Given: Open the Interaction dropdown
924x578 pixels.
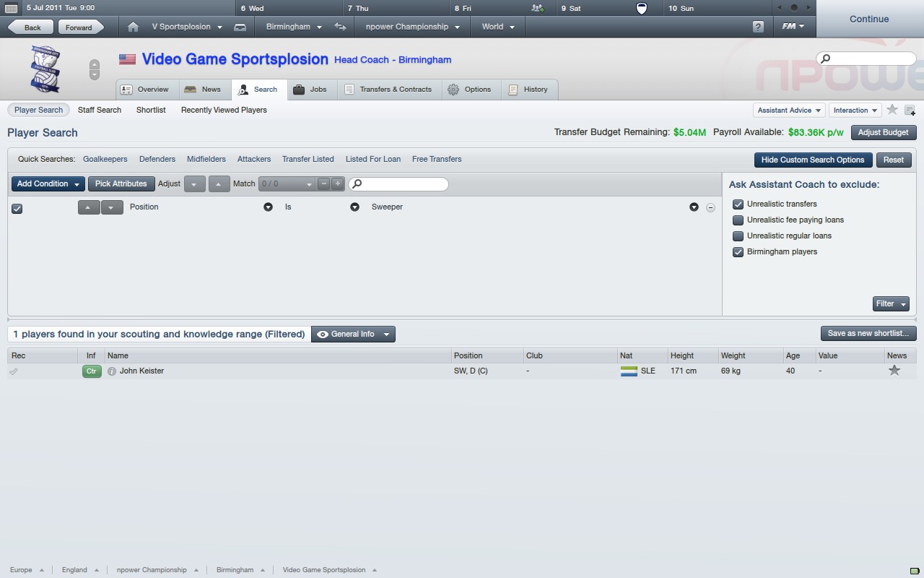Looking at the screenshot, I should click(x=855, y=111).
